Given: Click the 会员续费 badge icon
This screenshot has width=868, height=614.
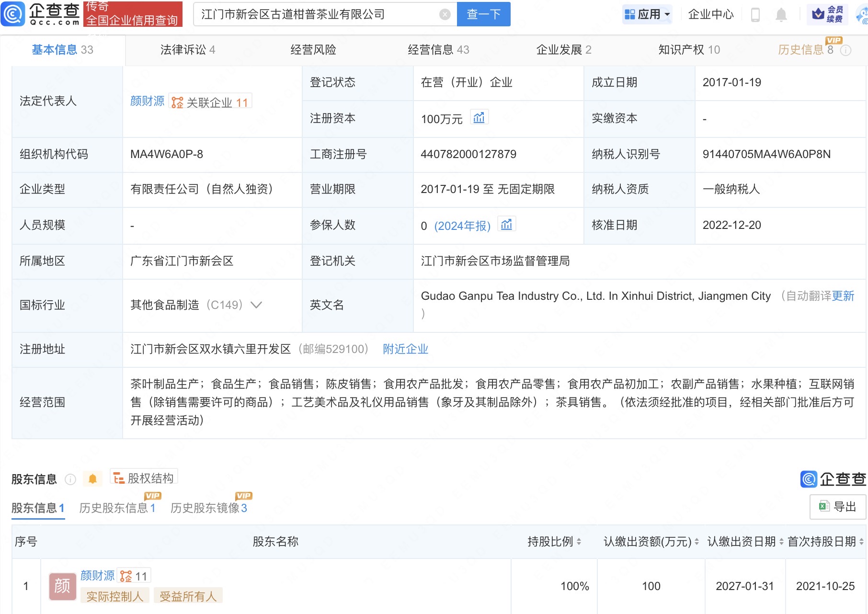Looking at the screenshot, I should coord(828,14).
